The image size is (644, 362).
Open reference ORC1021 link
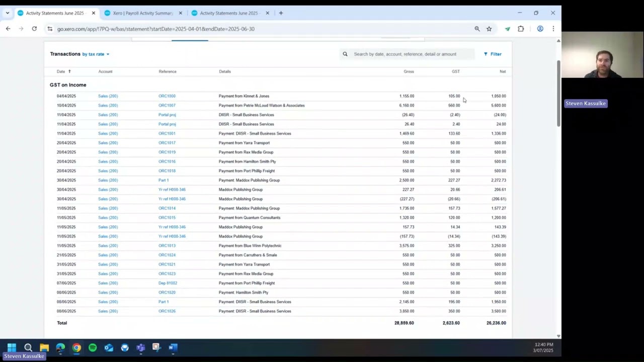(167, 264)
